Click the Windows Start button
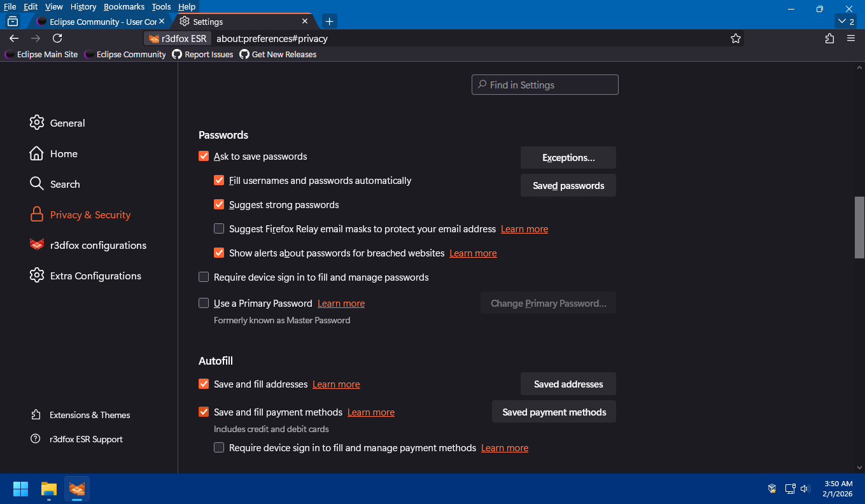 pos(20,489)
